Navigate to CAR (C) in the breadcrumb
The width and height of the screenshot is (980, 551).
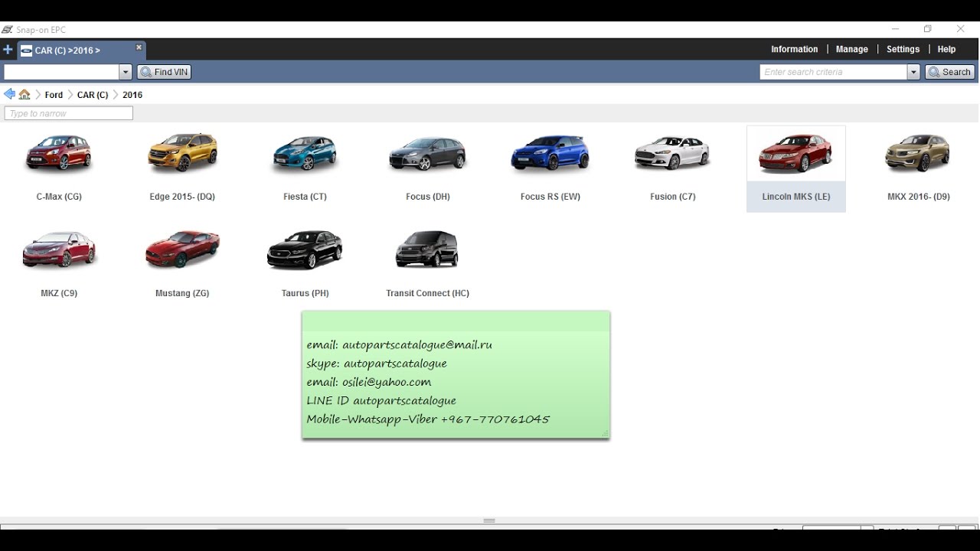pos(93,95)
